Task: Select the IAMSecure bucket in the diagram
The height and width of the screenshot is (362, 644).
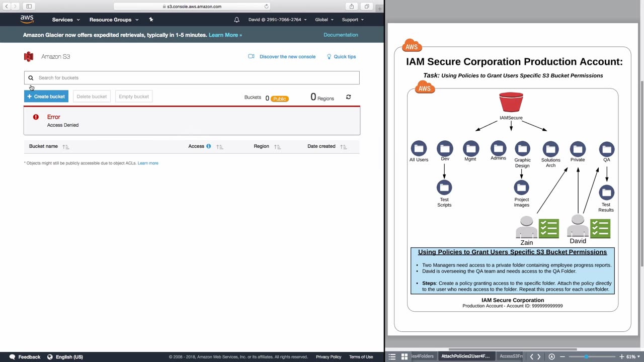Action: pos(511,103)
